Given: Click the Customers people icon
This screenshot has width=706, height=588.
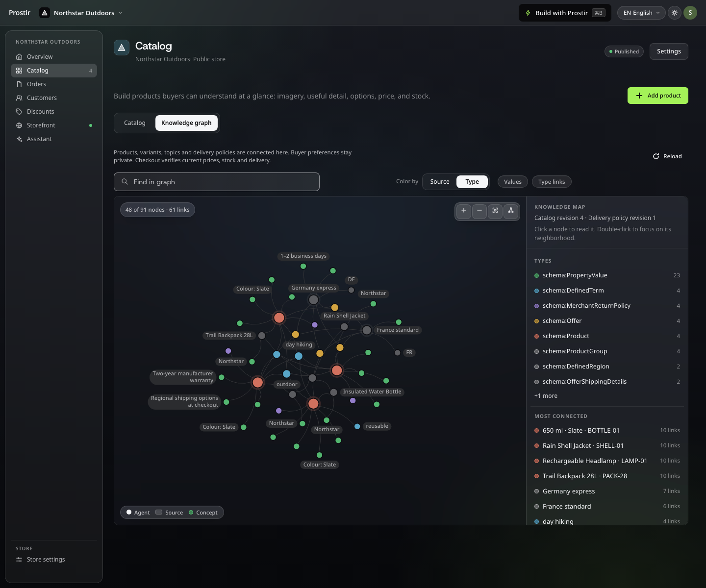Looking at the screenshot, I should tap(19, 98).
